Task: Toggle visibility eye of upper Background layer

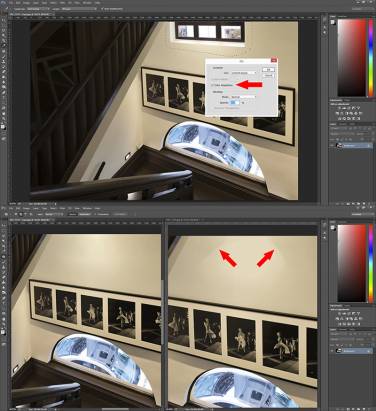Action: [333, 146]
